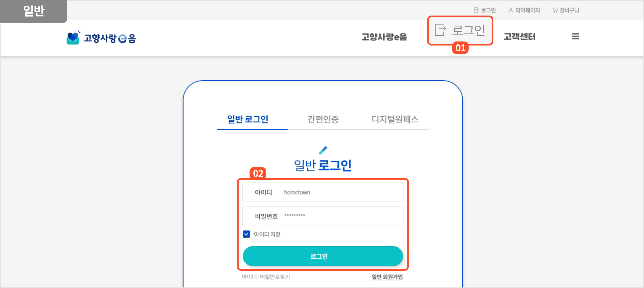Image resolution: width=644 pixels, height=288 pixels.
Task: Click the 일반 회원가입 link
Action: pyautogui.click(x=387, y=277)
